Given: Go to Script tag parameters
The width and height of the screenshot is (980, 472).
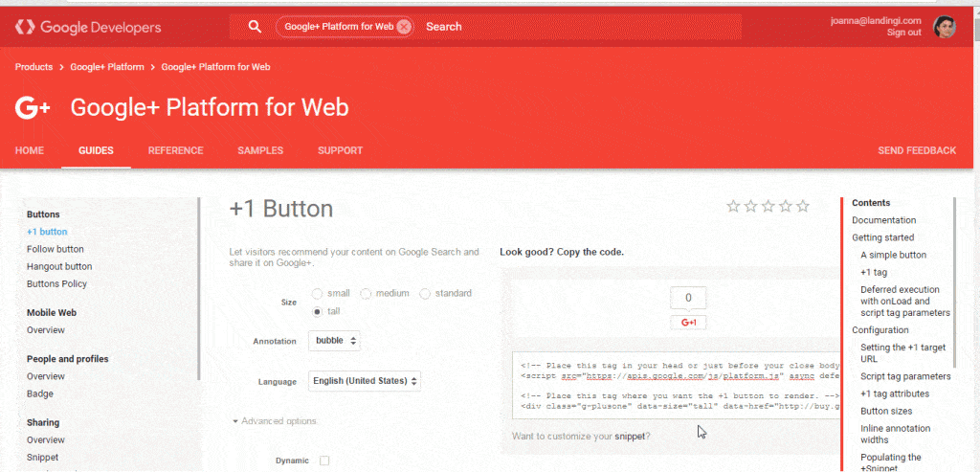Looking at the screenshot, I should click(x=905, y=376).
